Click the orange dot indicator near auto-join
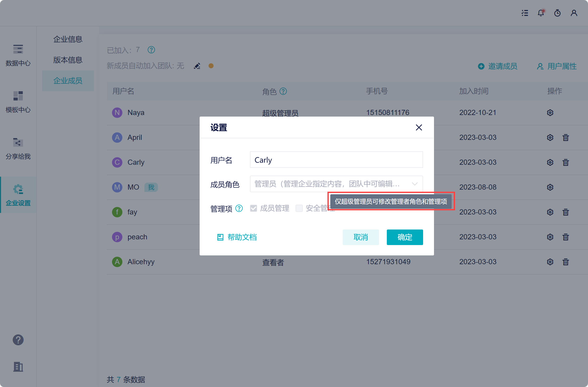The height and width of the screenshot is (387, 588). [211, 66]
